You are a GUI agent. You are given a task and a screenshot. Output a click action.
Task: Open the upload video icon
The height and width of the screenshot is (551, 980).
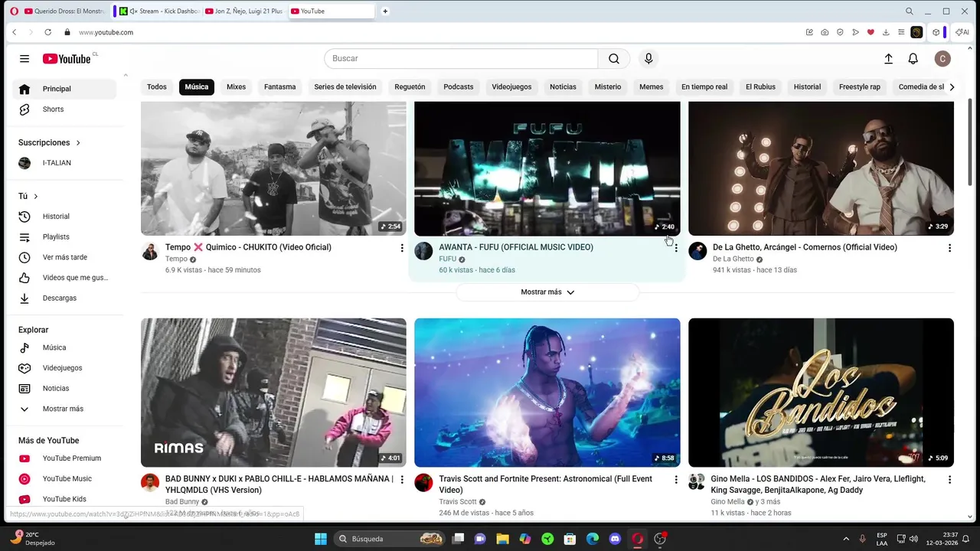click(888, 59)
